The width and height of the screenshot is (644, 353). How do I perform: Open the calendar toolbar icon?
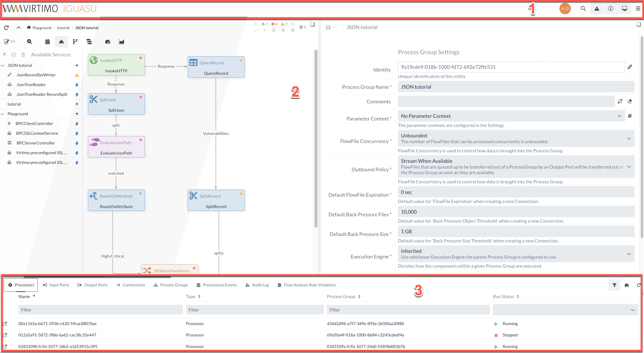pyautogui.click(x=47, y=42)
